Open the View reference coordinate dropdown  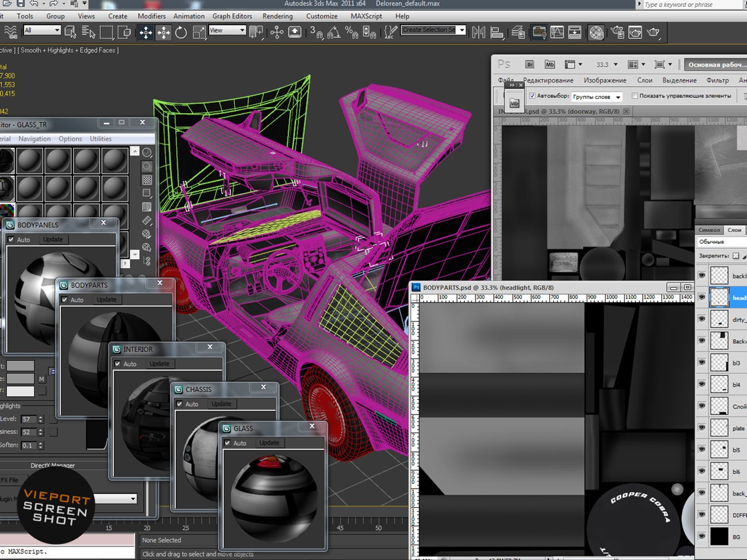pyautogui.click(x=227, y=30)
